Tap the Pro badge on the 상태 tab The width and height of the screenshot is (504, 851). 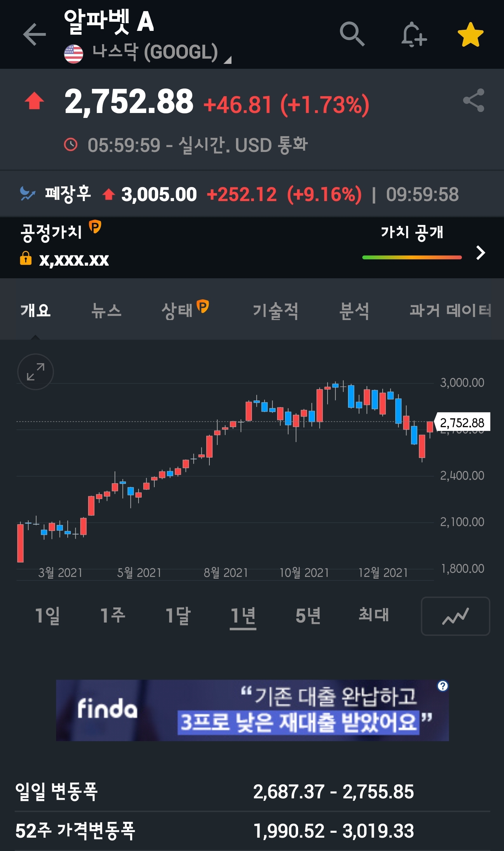point(202,306)
